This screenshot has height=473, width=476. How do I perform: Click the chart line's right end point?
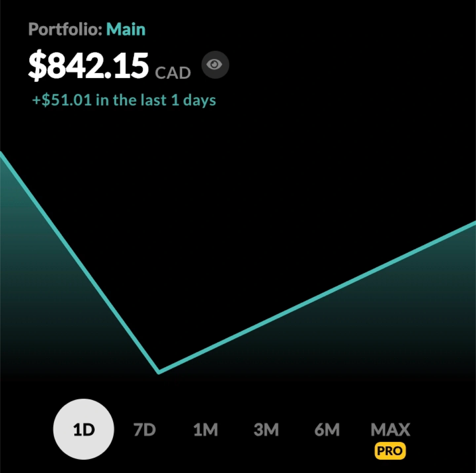pyautogui.click(x=474, y=224)
